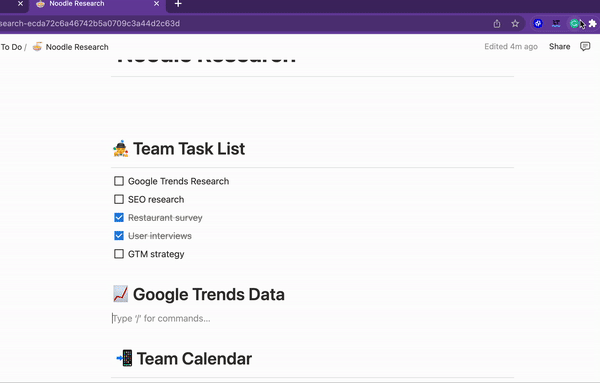Click the chart emoji beside Google Trends Data
This screenshot has height=383, width=600.
[121, 294]
